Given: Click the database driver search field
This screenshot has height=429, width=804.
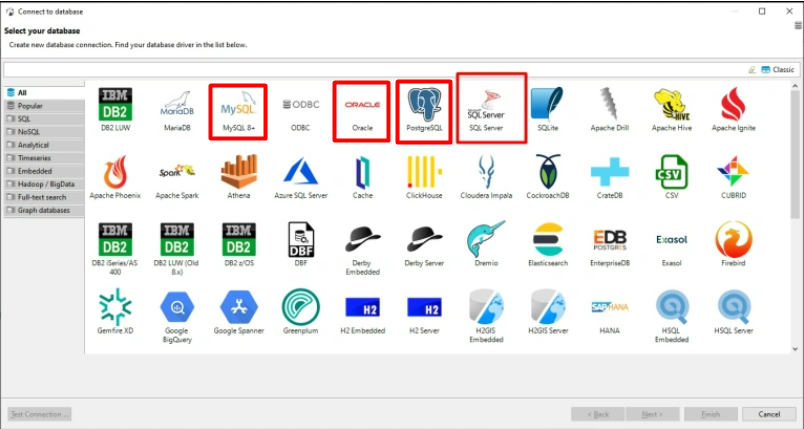Looking at the screenshot, I should coord(374,70).
